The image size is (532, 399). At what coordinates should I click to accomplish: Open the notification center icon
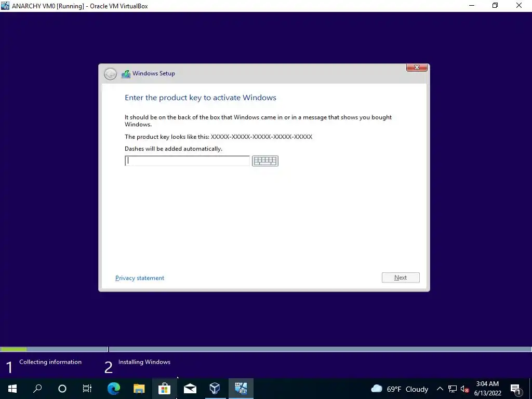click(x=515, y=389)
